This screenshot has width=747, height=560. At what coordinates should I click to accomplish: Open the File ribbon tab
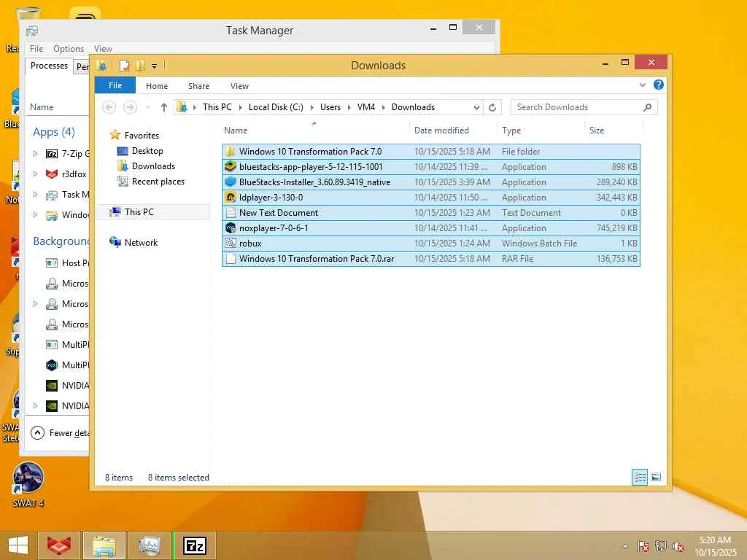[115, 85]
